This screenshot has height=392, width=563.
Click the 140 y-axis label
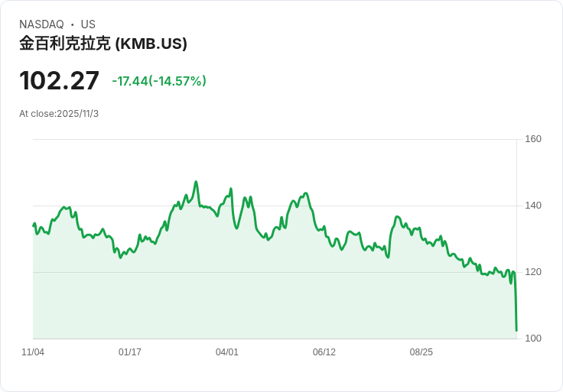(x=533, y=206)
